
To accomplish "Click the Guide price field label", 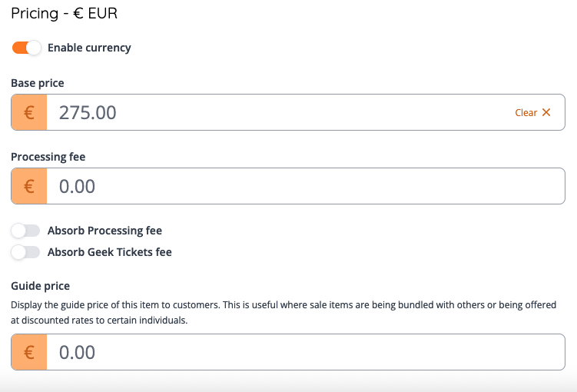I will click(40, 285).
